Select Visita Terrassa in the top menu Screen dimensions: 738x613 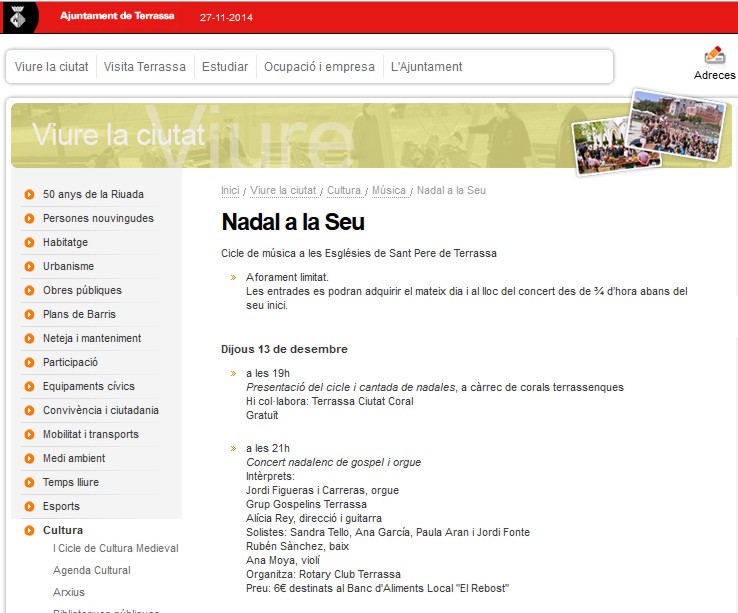(x=145, y=67)
